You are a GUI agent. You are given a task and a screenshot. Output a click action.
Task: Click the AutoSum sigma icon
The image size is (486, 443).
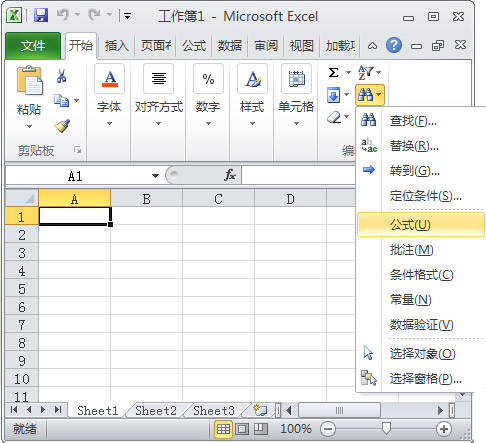[x=333, y=72]
